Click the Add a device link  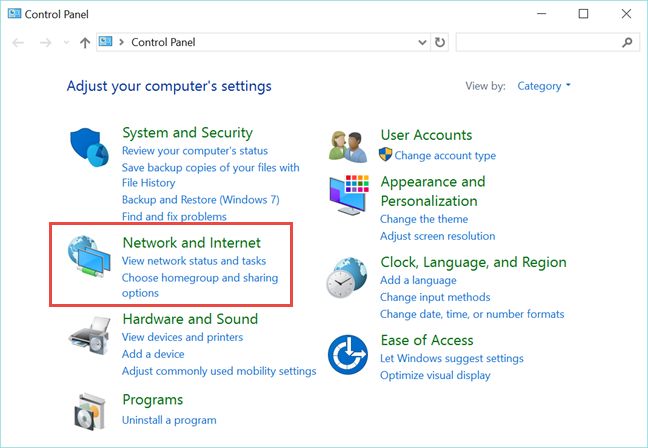point(153,354)
